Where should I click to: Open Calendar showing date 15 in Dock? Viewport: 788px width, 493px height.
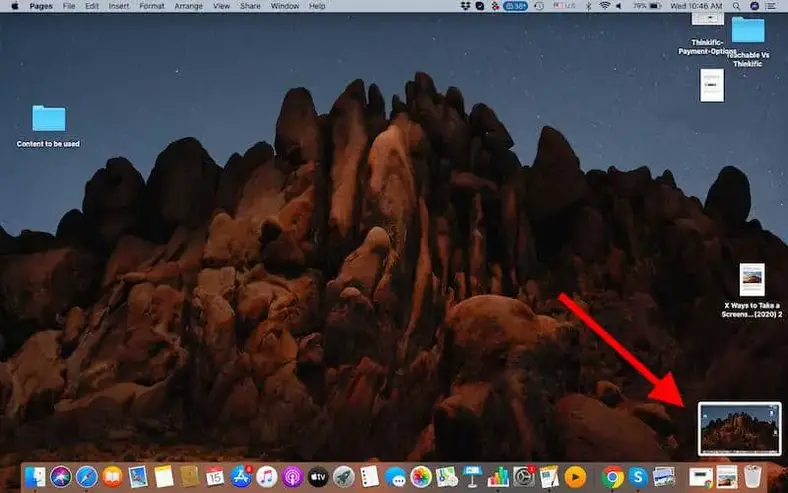coord(215,476)
